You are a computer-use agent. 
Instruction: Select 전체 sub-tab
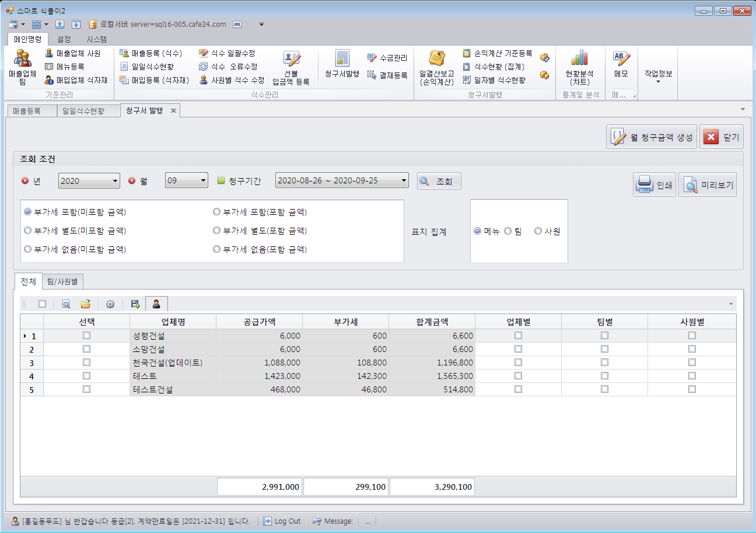pyautogui.click(x=29, y=281)
